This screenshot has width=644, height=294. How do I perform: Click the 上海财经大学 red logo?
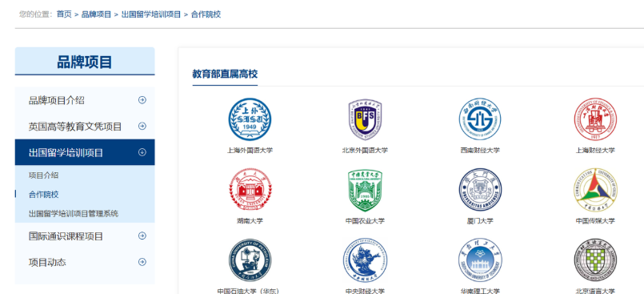pos(595,119)
